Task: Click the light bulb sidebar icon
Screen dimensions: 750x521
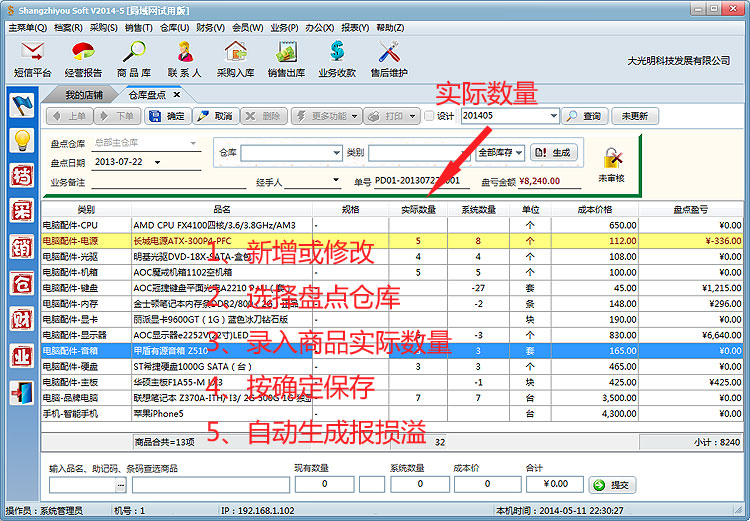Action: coord(22,140)
